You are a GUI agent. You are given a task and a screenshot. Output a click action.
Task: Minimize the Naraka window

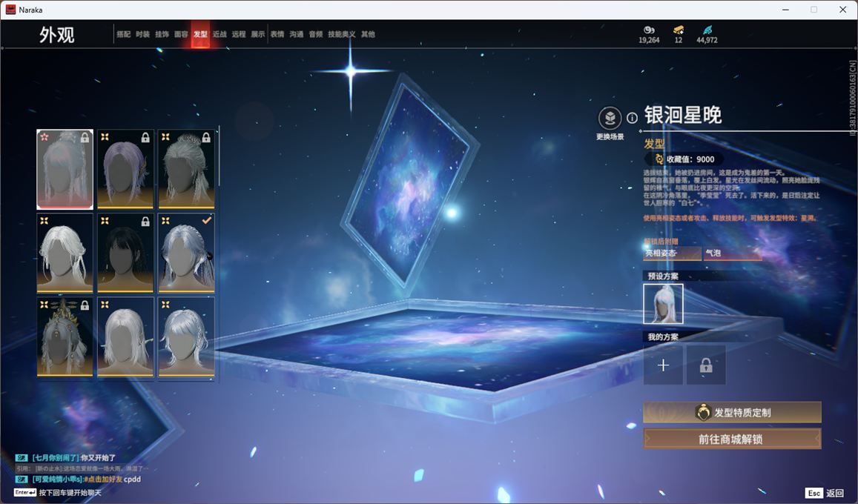click(x=786, y=10)
